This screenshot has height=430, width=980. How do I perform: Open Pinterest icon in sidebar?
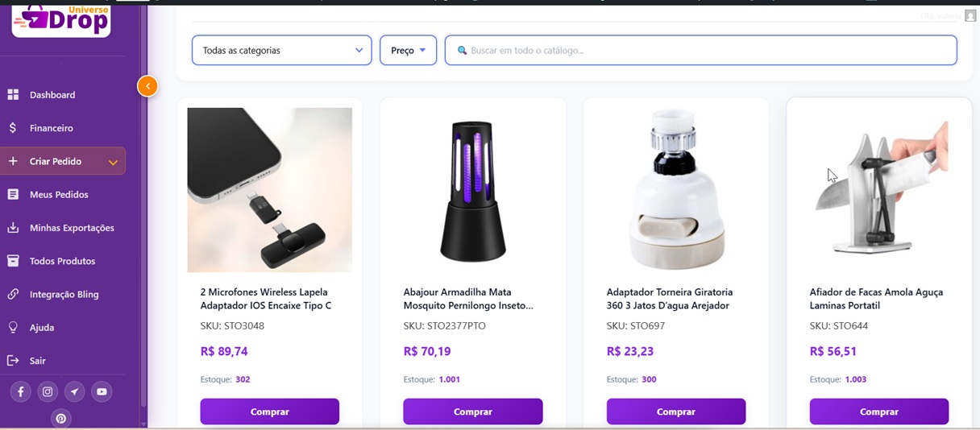[x=61, y=419]
